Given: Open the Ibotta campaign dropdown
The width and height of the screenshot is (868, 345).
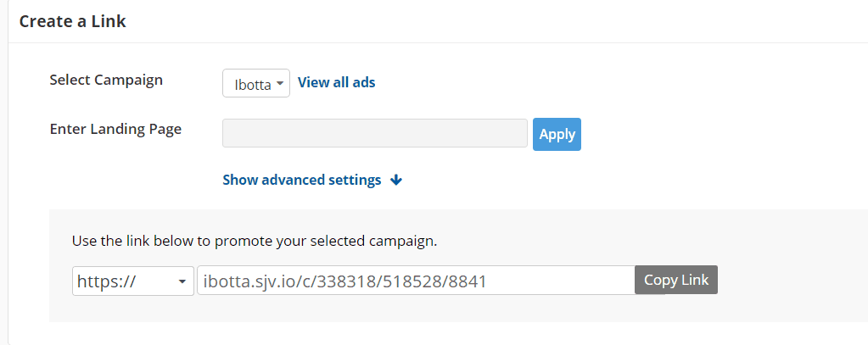Looking at the screenshot, I should pos(256,83).
